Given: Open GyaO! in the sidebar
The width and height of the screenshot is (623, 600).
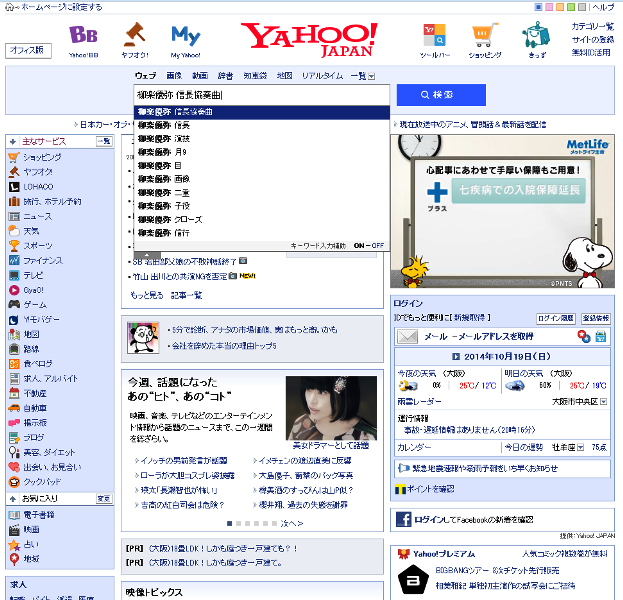Looking at the screenshot, I should point(33,290).
